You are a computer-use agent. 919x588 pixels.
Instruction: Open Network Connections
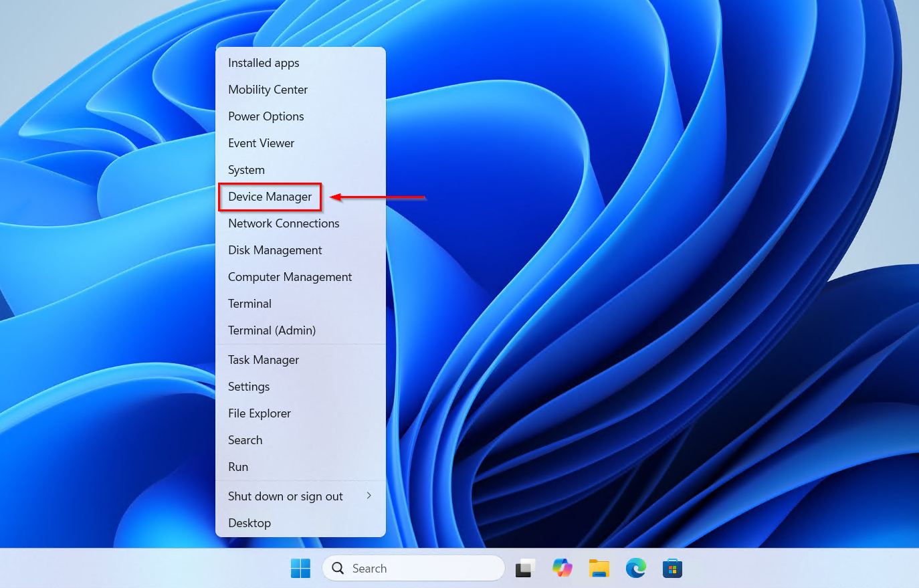(284, 223)
